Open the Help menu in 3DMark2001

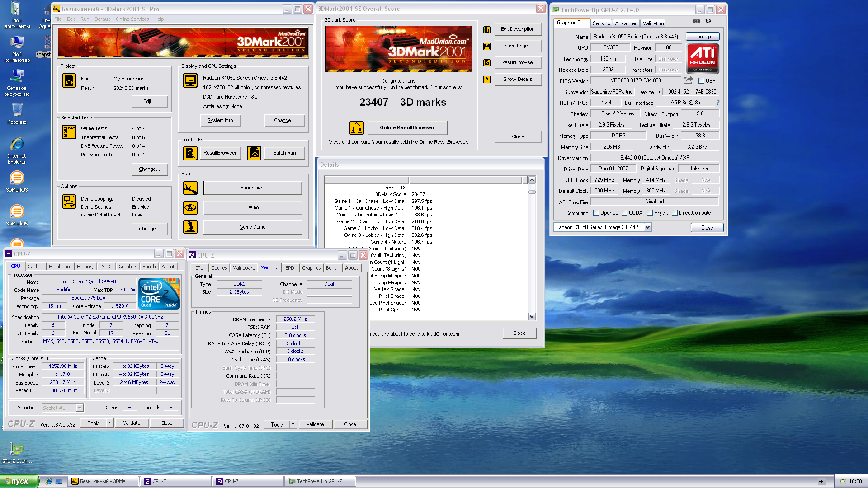pos(159,19)
